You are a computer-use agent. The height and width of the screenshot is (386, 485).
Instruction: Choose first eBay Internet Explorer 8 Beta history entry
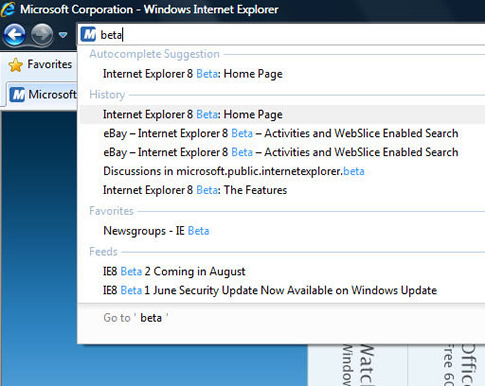[x=282, y=134]
